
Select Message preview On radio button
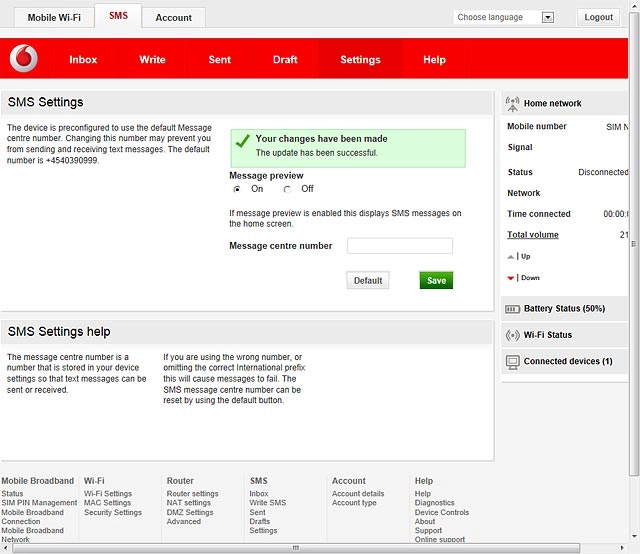[237, 189]
